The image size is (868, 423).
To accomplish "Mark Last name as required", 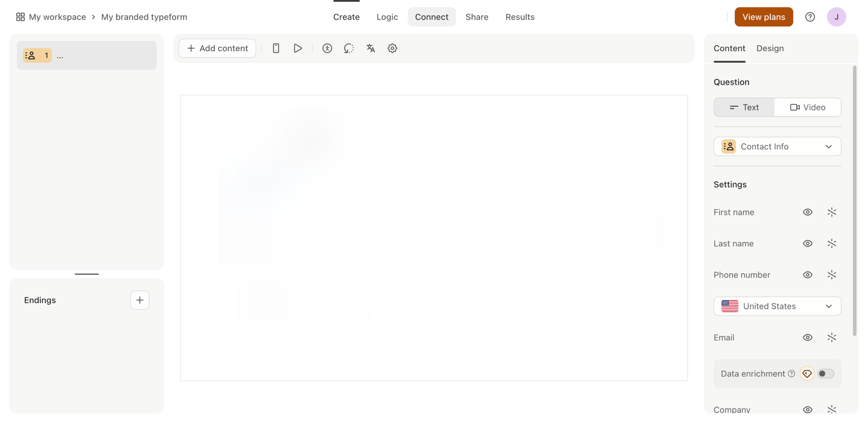I will pos(831,243).
